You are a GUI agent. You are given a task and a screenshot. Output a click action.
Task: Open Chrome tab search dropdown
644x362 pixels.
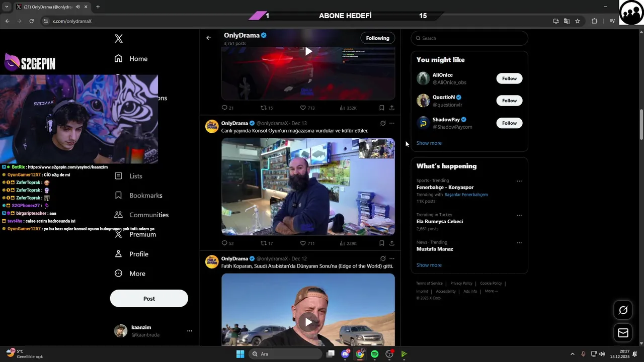pos(7,7)
